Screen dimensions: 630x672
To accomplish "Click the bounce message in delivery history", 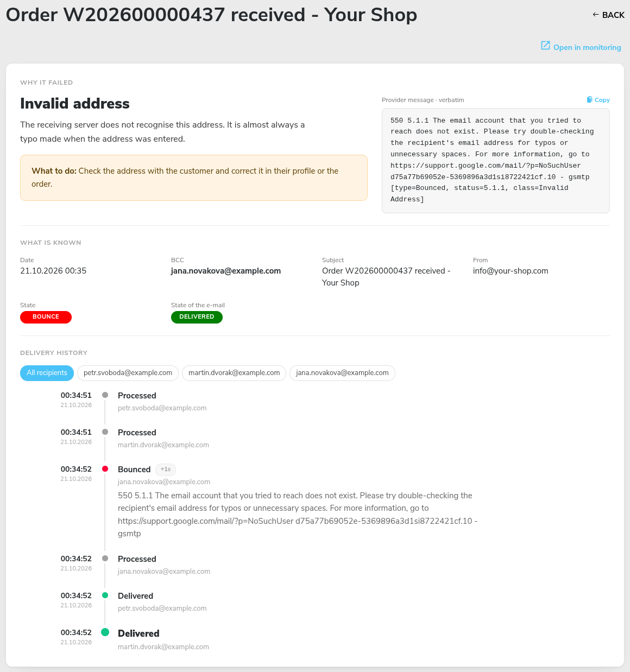I will (x=298, y=515).
